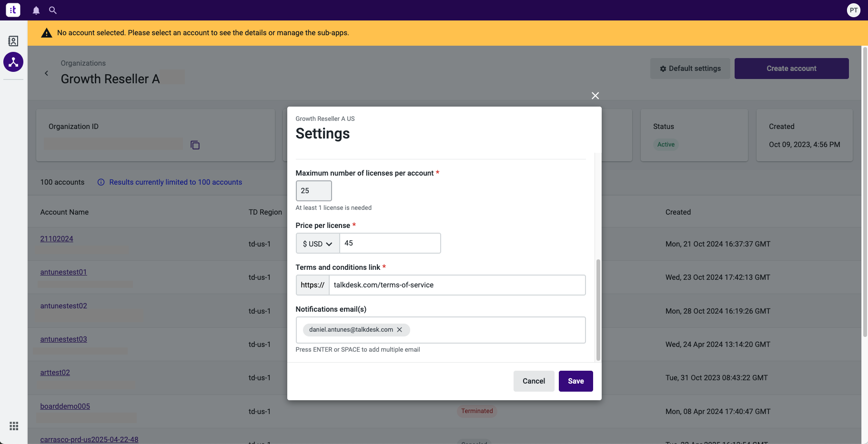This screenshot has height=444, width=868.
Task: Click the TD Region column header
Action: [x=265, y=212]
